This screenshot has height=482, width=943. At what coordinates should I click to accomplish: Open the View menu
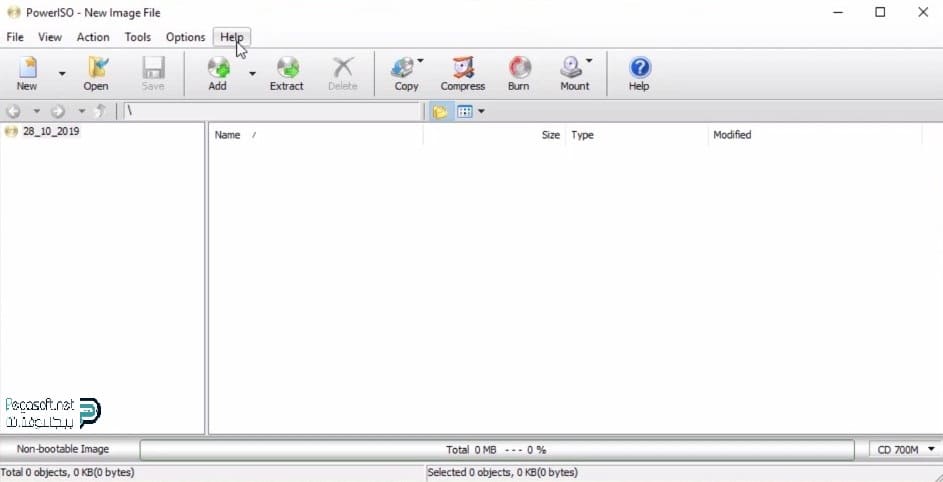click(x=50, y=37)
